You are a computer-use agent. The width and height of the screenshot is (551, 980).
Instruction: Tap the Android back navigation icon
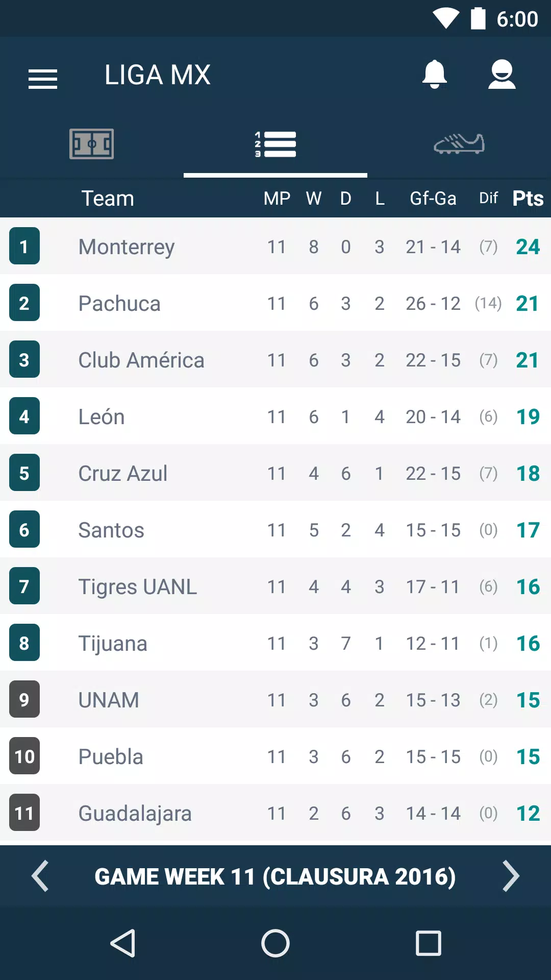[x=122, y=943]
